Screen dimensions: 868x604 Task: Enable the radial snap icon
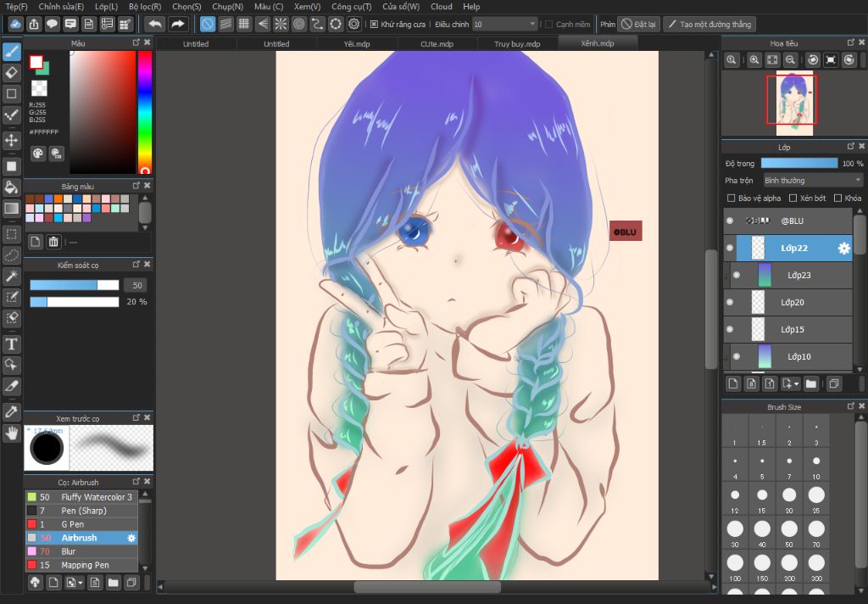point(281,24)
